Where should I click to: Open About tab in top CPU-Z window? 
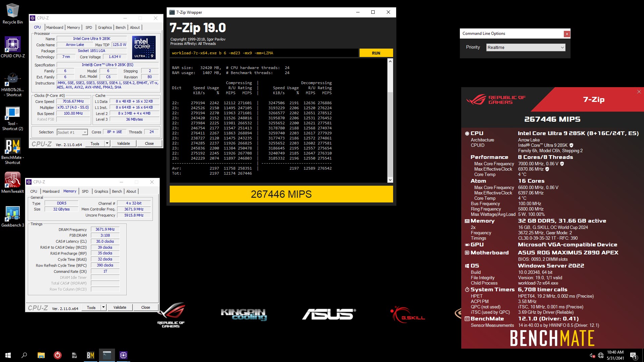[135, 27]
